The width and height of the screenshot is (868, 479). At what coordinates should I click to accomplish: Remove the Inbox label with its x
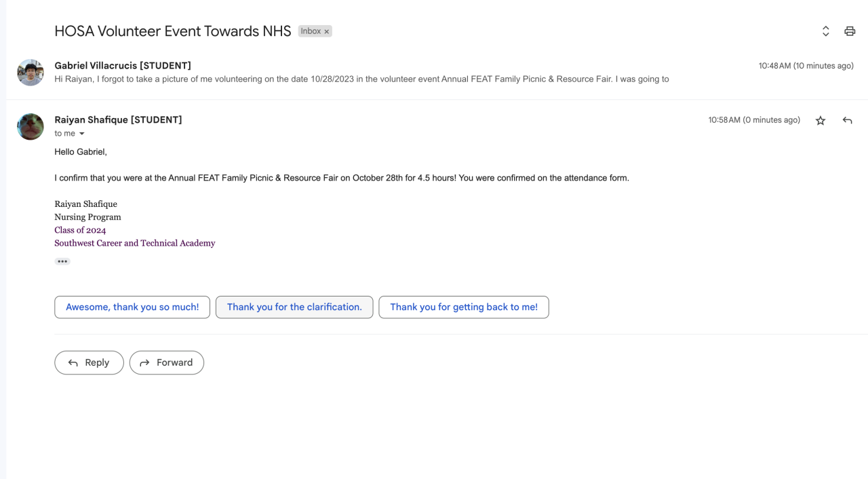pos(327,32)
